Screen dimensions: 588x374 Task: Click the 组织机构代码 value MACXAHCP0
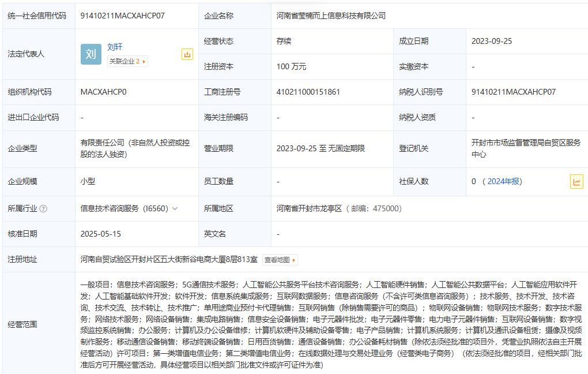point(104,92)
